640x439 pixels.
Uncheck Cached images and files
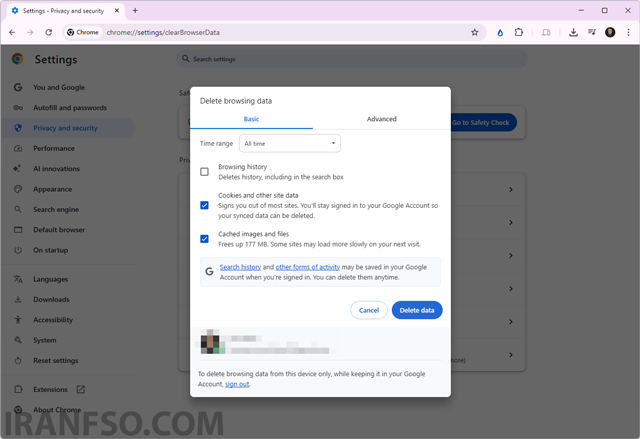pyautogui.click(x=204, y=239)
